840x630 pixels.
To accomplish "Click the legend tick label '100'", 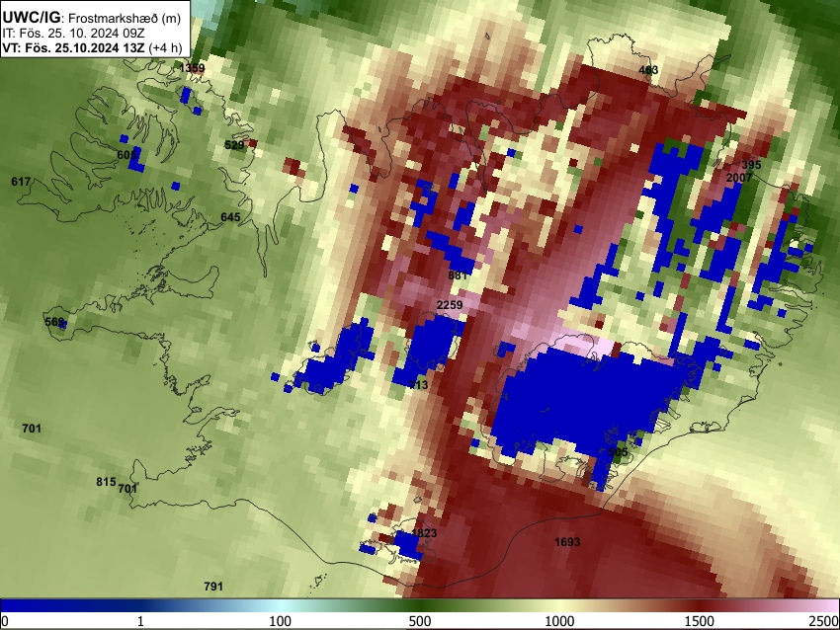I will (281, 621).
